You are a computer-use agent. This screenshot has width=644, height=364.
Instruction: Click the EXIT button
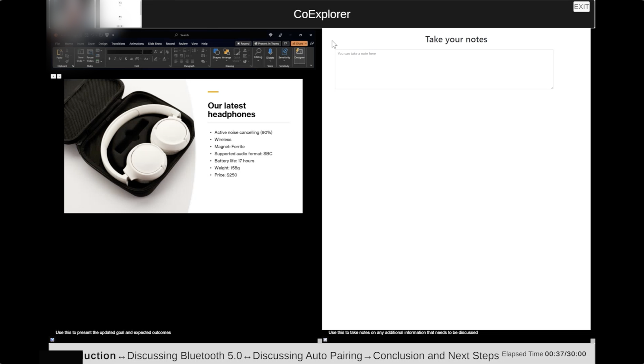[x=581, y=7]
